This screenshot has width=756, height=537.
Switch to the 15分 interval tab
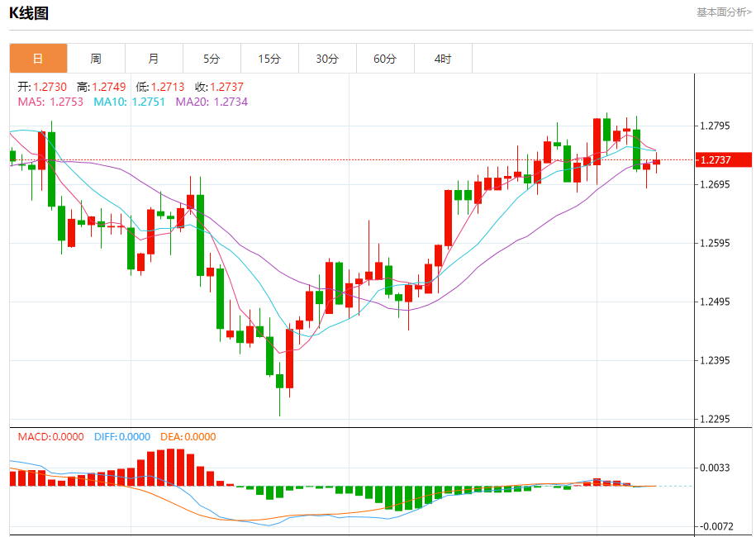pyautogui.click(x=269, y=59)
